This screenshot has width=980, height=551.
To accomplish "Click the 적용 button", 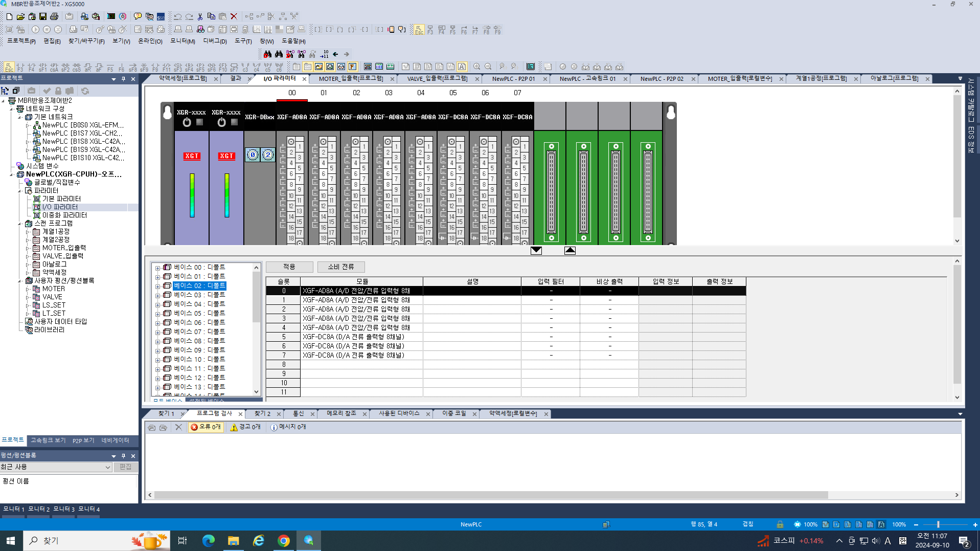I will (x=289, y=267).
